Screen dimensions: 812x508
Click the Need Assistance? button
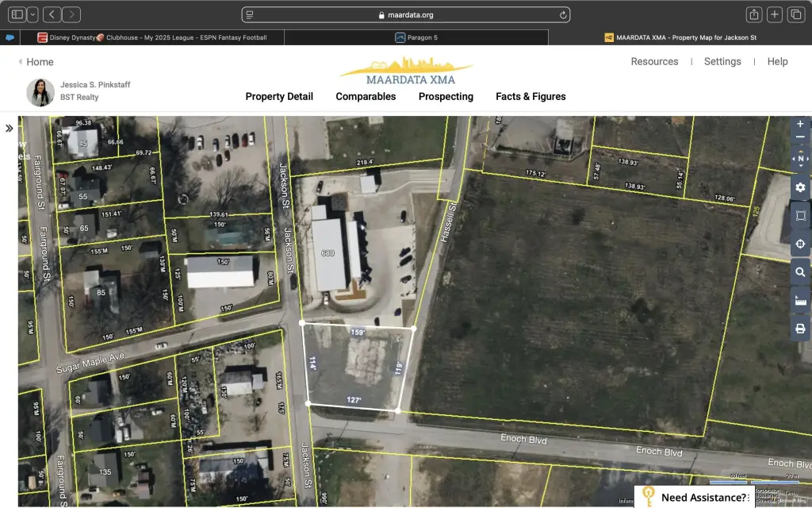(x=703, y=498)
